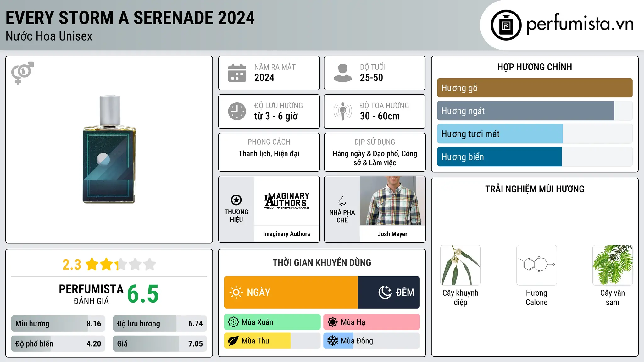Select the Cây vân sam note image

(x=613, y=265)
